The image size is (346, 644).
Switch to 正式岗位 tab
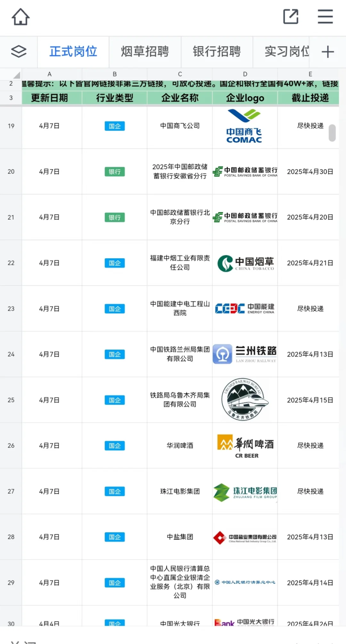[x=73, y=52]
